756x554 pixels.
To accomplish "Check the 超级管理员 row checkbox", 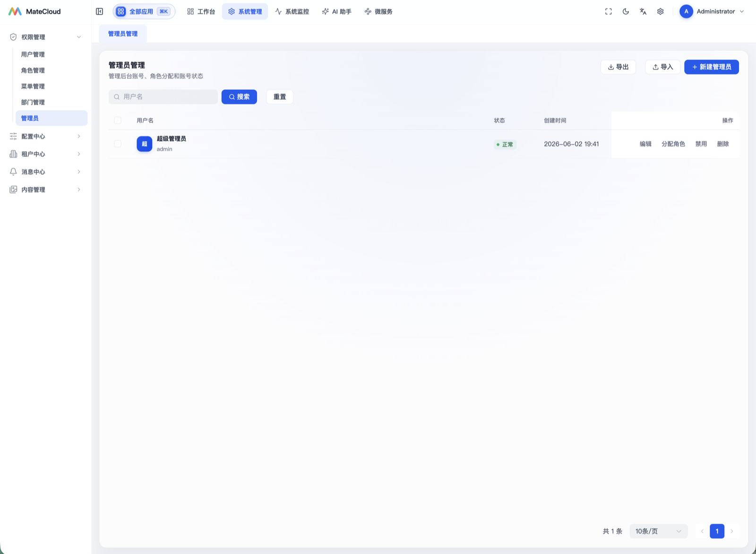I will (118, 144).
